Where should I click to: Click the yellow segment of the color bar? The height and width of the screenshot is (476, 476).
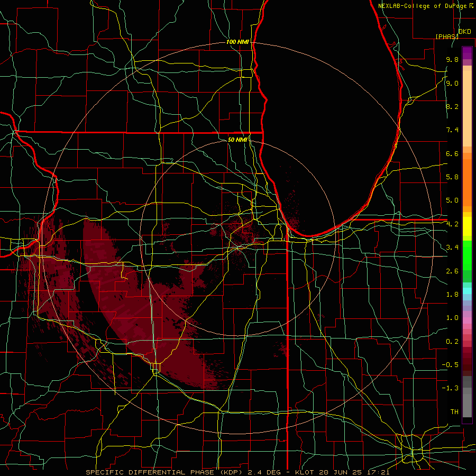(467, 226)
